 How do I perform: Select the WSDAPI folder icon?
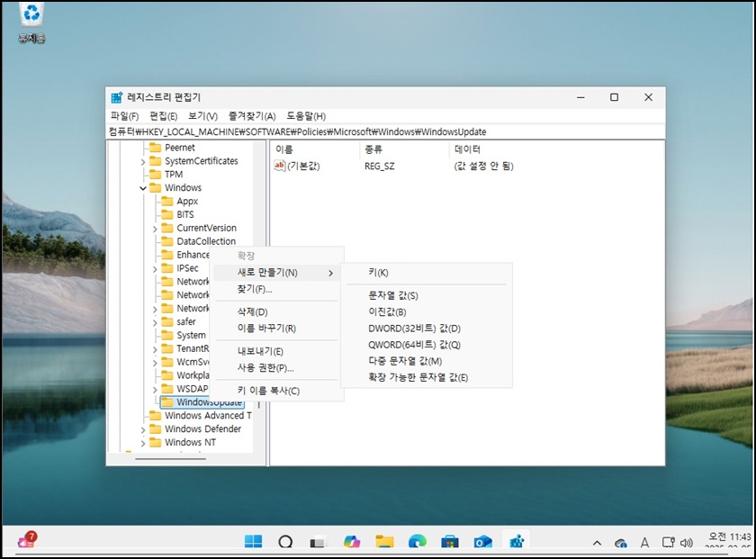click(167, 388)
